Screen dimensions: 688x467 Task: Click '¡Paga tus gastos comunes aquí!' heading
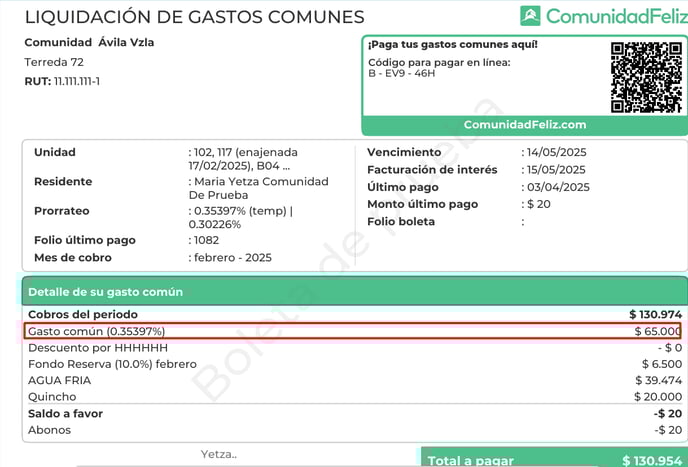click(453, 45)
